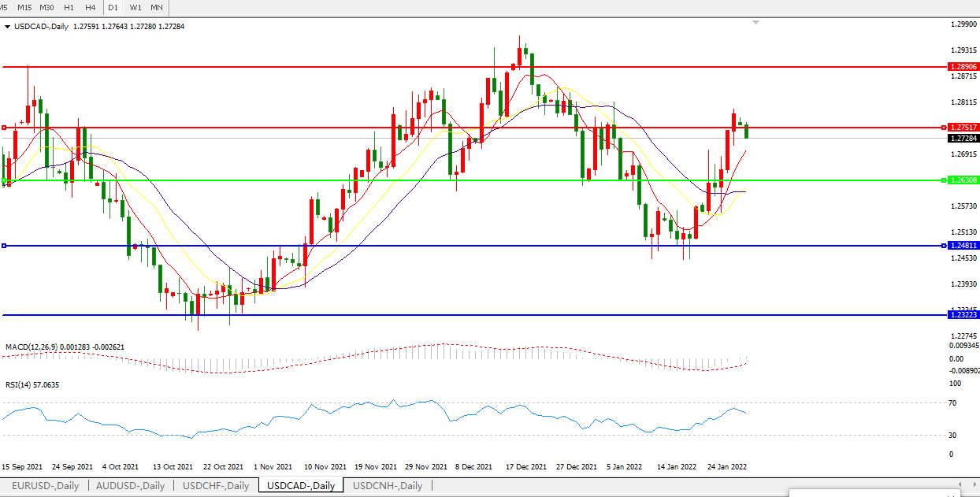Choose the H4 timeframe
Viewport: 980px width, 497px height.
[91, 7]
